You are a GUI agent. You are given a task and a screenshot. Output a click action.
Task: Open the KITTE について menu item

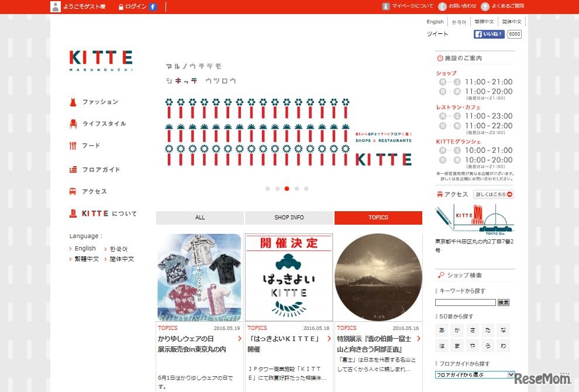(x=109, y=214)
